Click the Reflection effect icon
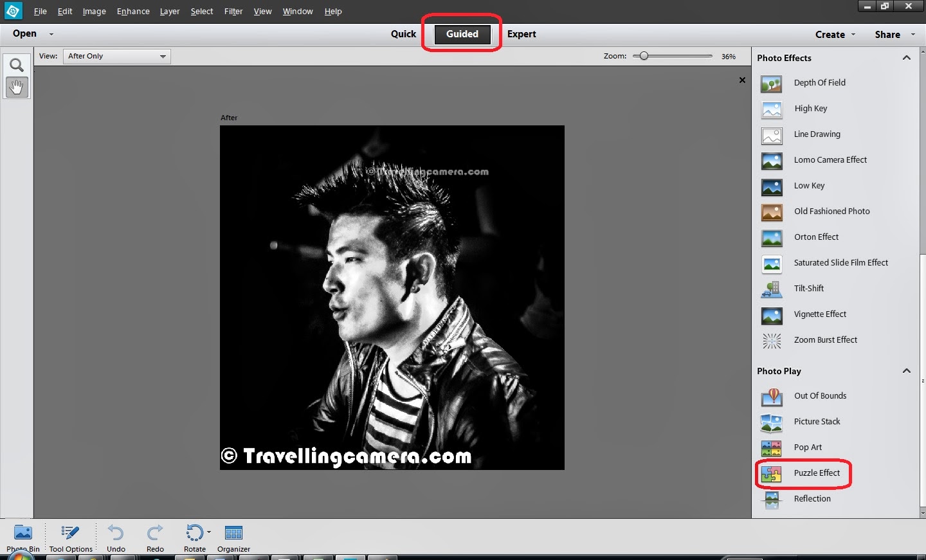The width and height of the screenshot is (926, 560). pos(772,499)
